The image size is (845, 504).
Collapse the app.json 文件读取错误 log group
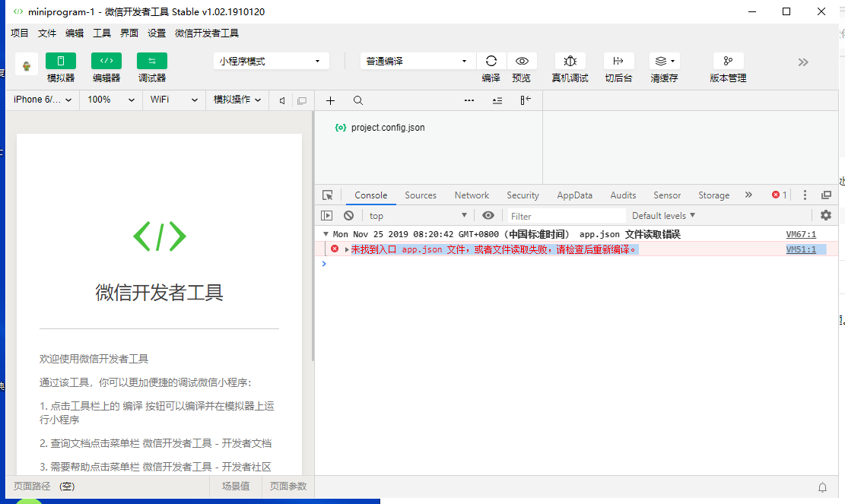click(x=326, y=234)
